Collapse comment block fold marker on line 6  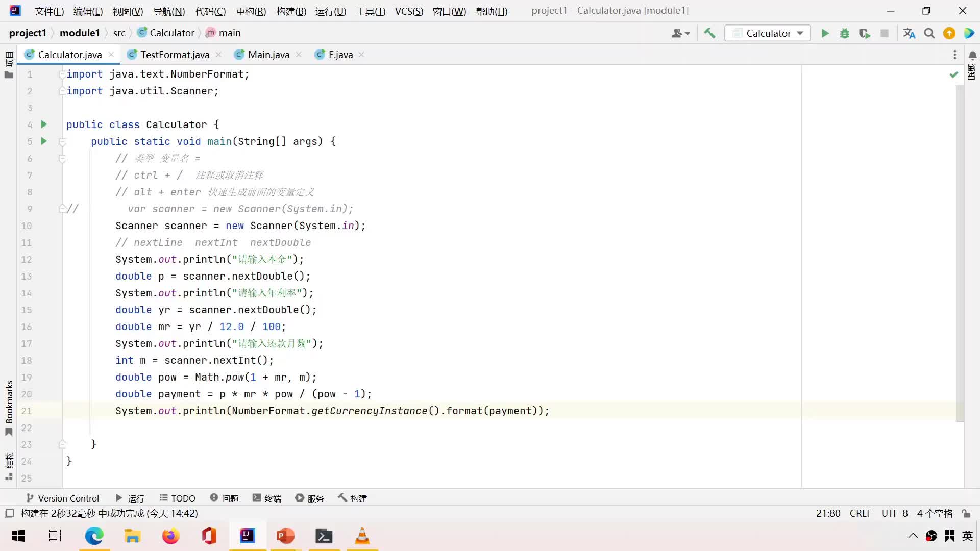62,158
